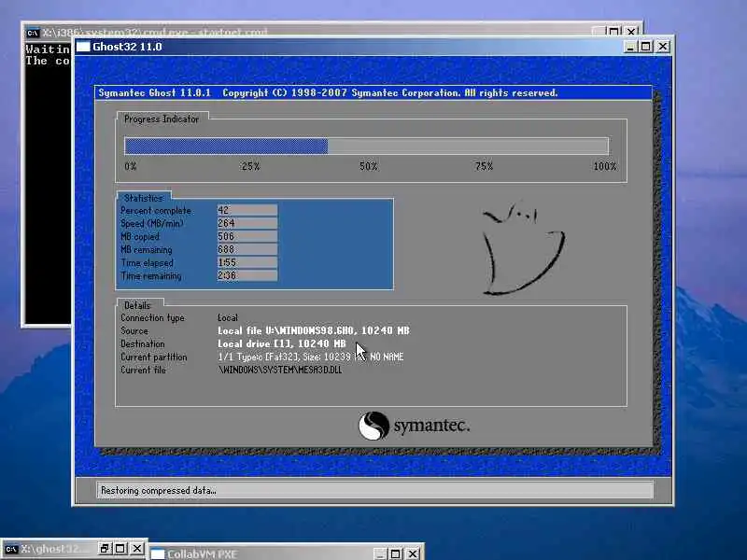Maximize the Ghost32 11.0 window
Image resolution: width=747 pixels, height=560 pixels.
coord(646,47)
